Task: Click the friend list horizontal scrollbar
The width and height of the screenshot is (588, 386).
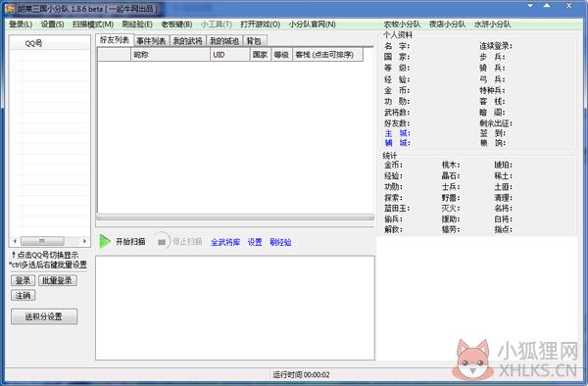Action: pyautogui.click(x=235, y=217)
